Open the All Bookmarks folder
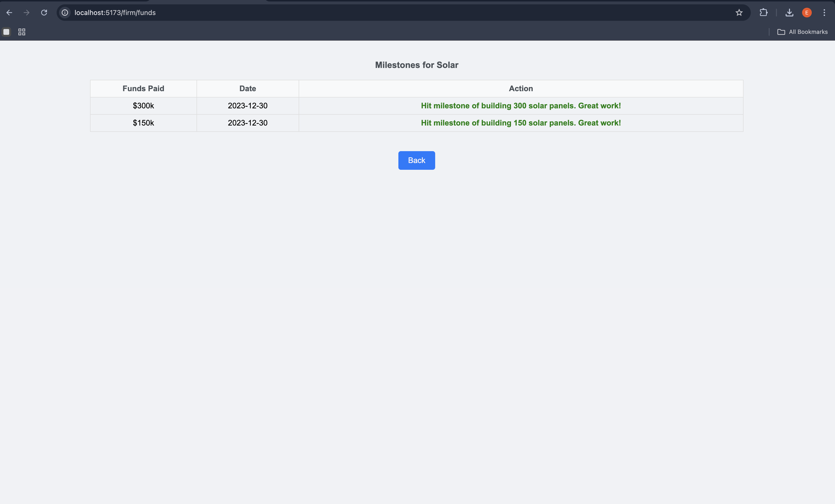Viewport: 835px width, 504px height. [x=802, y=32]
